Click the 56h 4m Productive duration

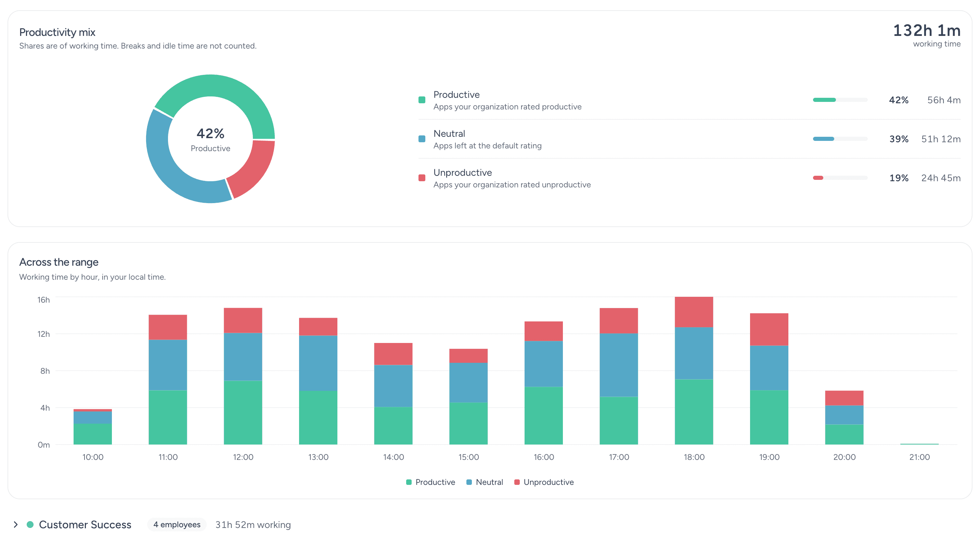(x=943, y=100)
